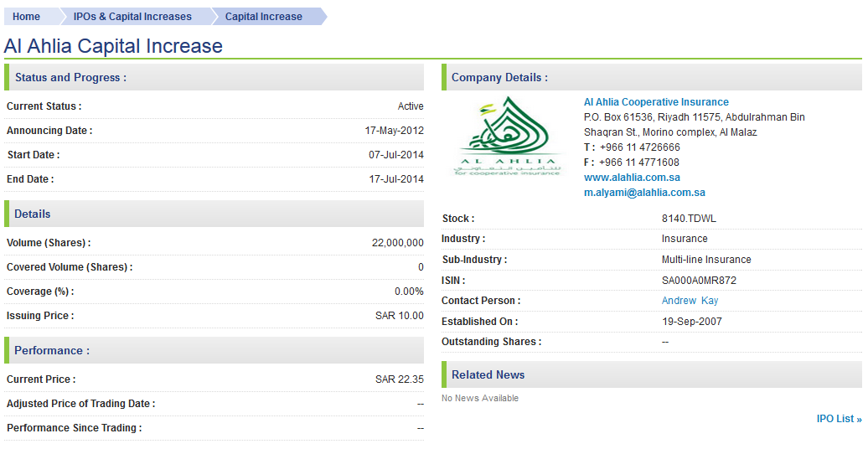Select established date 19-Sep-2007

coord(692,322)
